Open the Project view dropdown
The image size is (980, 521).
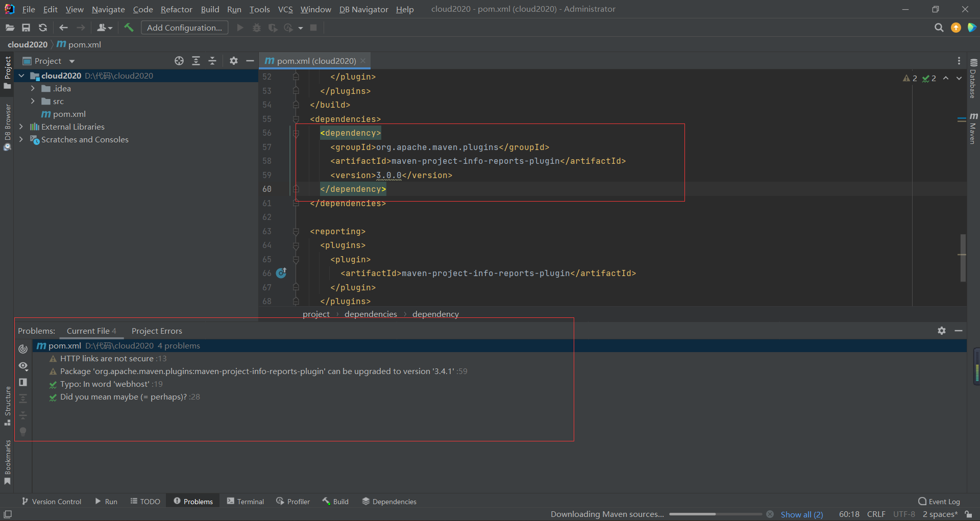[x=72, y=61]
